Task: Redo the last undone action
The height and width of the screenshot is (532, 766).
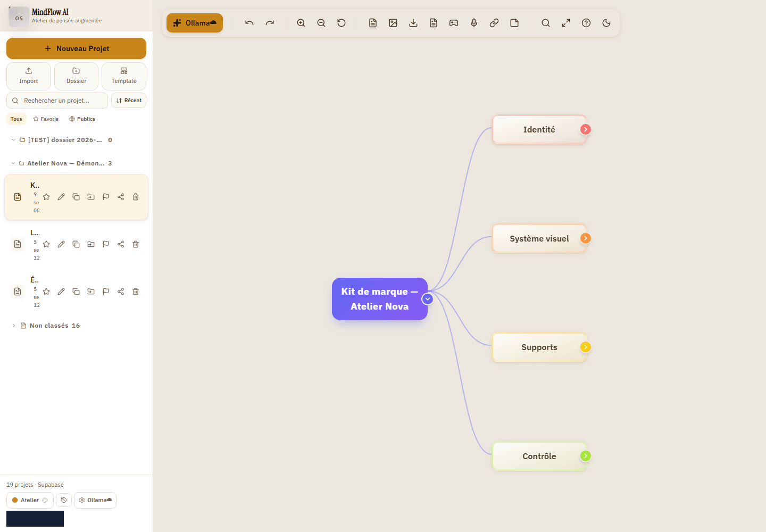Action: [270, 23]
